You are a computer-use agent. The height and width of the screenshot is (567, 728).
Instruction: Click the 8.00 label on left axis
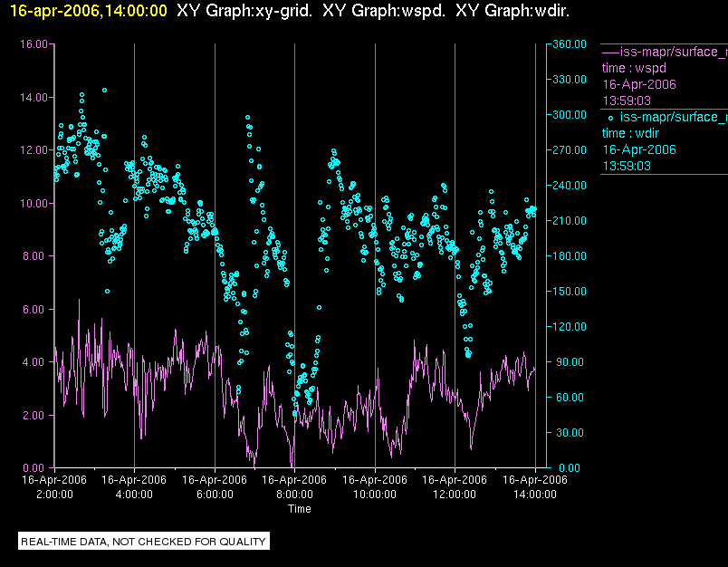click(x=35, y=255)
